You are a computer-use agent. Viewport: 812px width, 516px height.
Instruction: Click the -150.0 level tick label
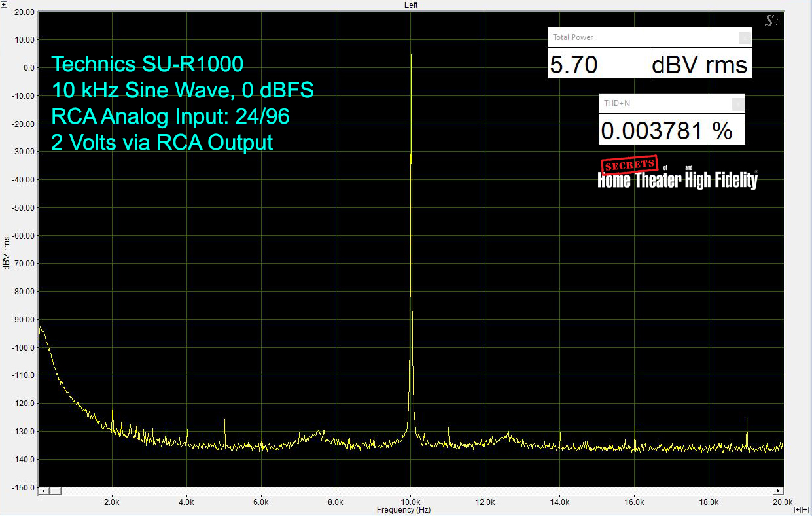(24, 488)
